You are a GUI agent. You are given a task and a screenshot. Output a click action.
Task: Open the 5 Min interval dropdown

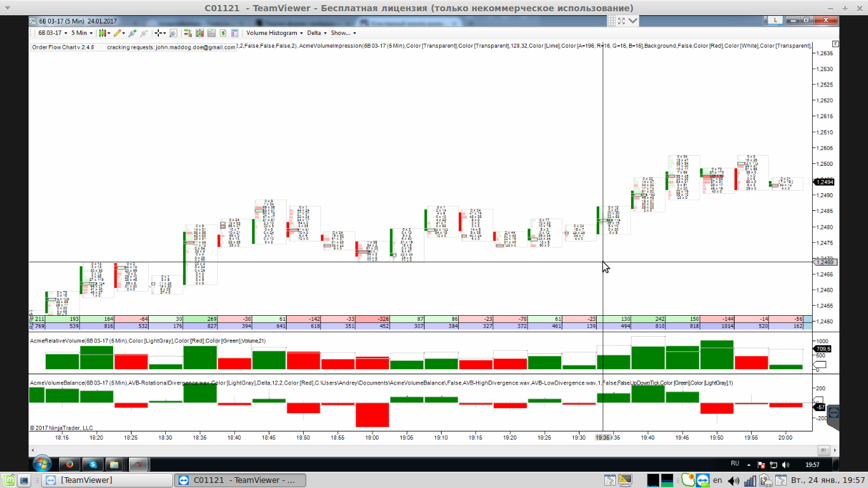(x=82, y=33)
